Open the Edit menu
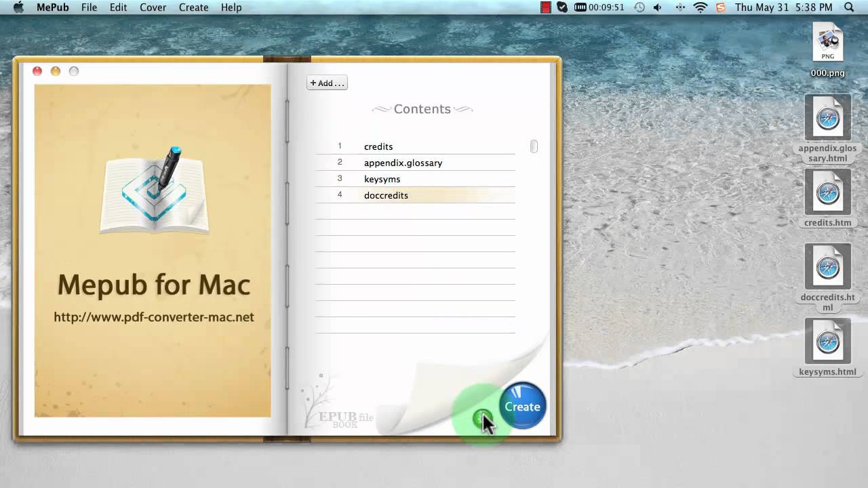868x488 pixels. (119, 7)
